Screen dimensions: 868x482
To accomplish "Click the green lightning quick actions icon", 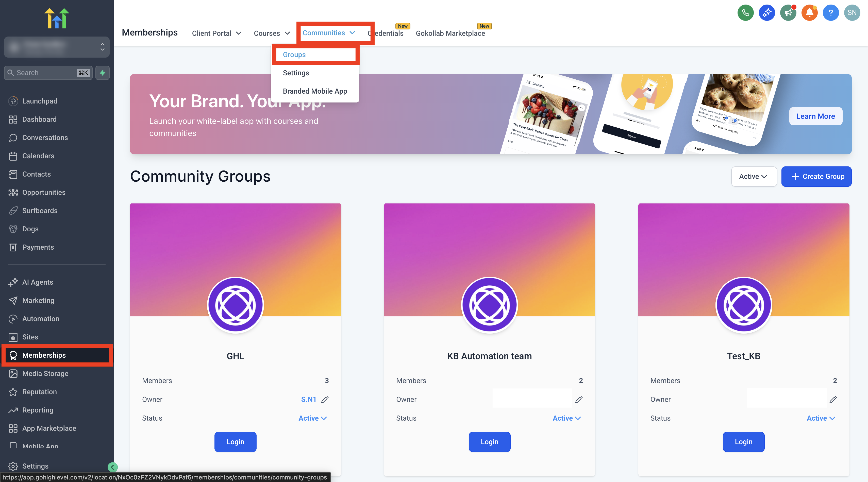I will point(103,73).
